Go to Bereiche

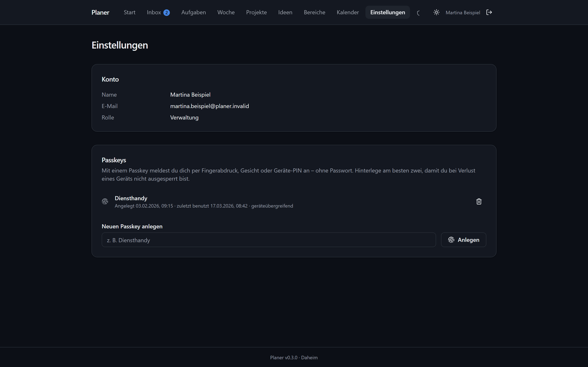(x=314, y=12)
